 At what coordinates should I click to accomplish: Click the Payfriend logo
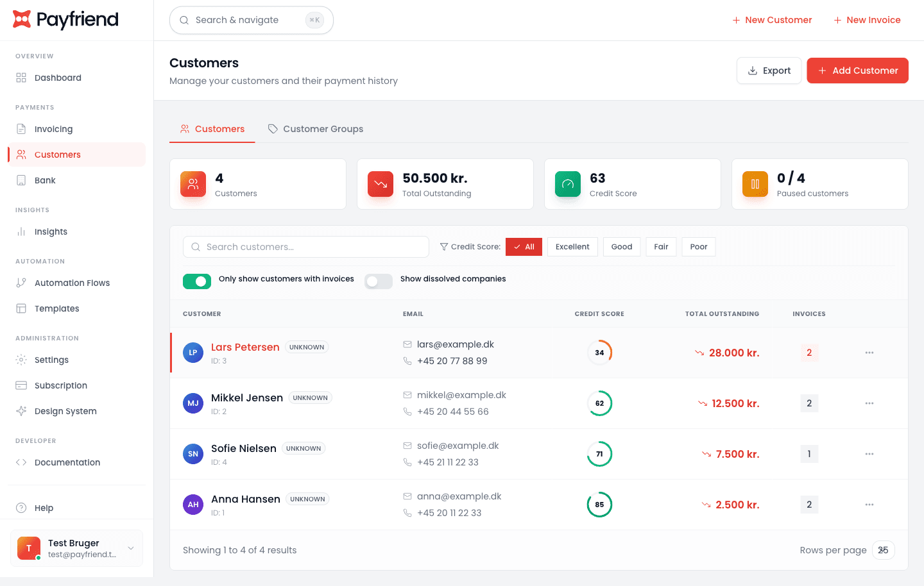65,20
